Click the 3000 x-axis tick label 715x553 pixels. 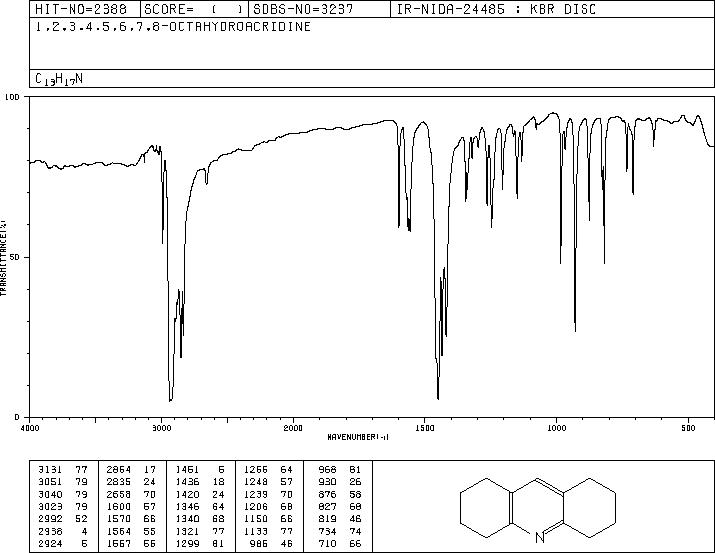pyautogui.click(x=161, y=428)
